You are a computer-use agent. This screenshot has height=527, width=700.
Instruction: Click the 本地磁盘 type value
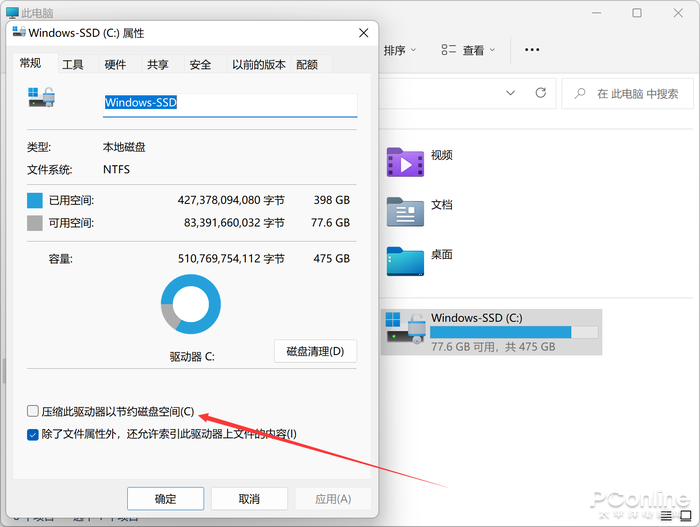point(124,147)
